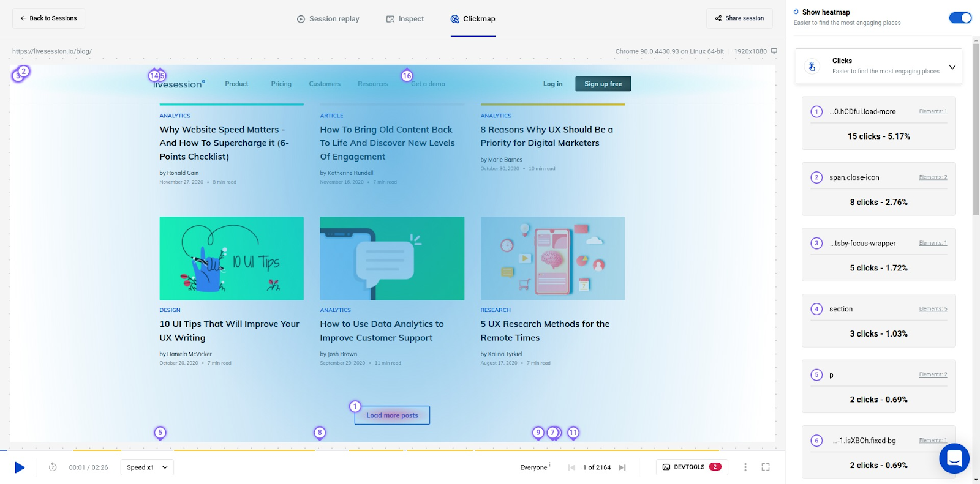Select click marker 8 at page bottom

tap(320, 433)
